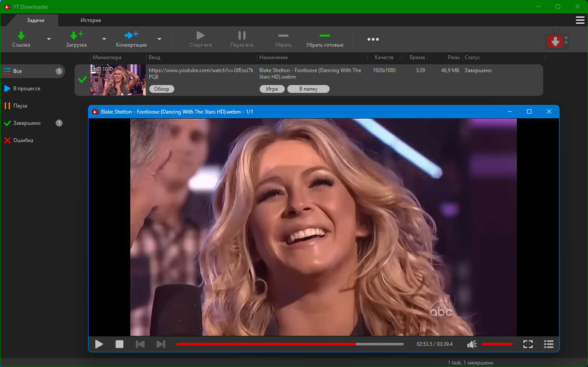Click the Убрать готовые green dash icon
The image size is (588, 367).
(x=324, y=36)
